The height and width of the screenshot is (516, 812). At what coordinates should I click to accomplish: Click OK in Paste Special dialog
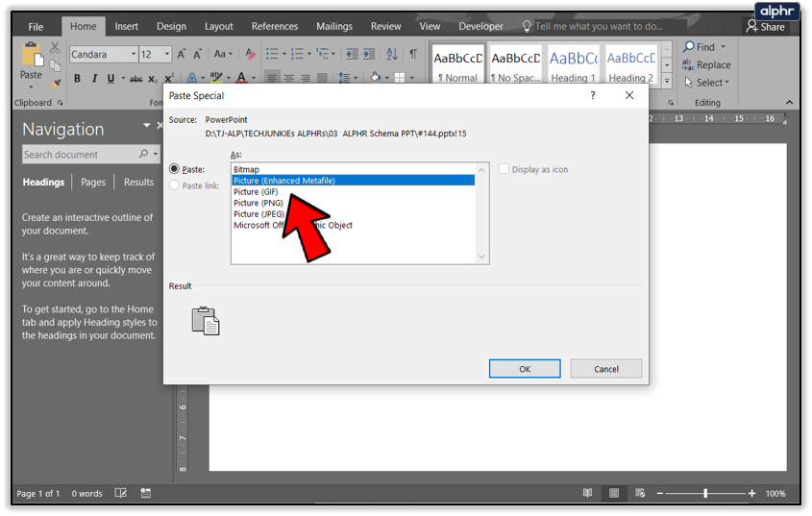tap(525, 369)
